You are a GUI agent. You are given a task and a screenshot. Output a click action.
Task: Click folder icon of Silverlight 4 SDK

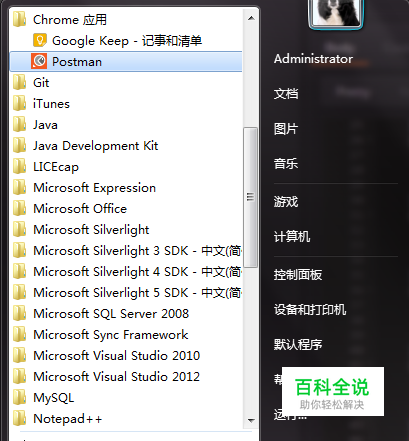(x=20, y=271)
